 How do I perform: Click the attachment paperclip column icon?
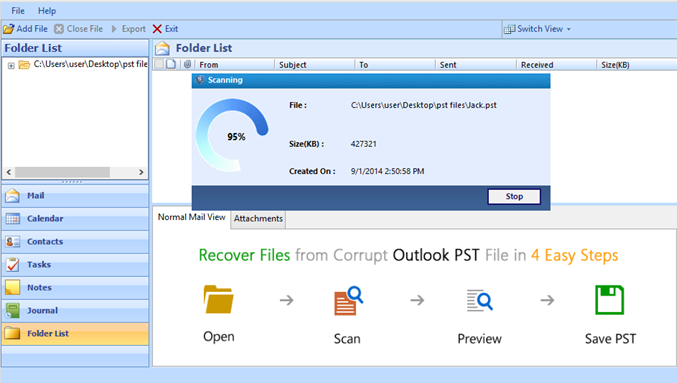(x=187, y=64)
